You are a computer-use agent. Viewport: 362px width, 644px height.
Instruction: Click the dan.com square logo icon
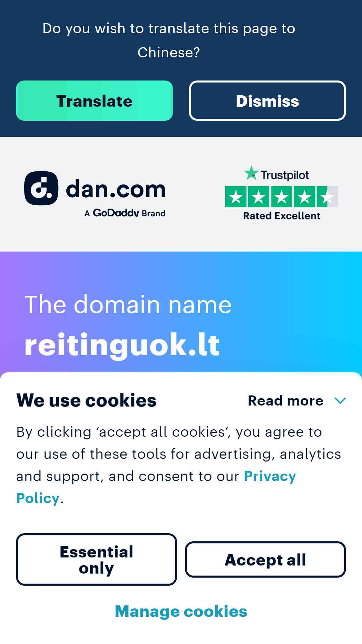point(41,188)
